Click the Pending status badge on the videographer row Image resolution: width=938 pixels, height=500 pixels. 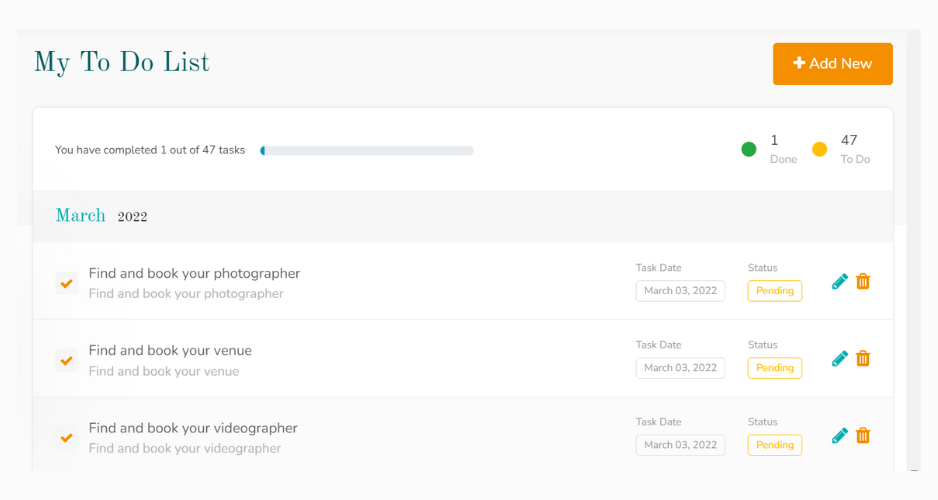[775, 445]
